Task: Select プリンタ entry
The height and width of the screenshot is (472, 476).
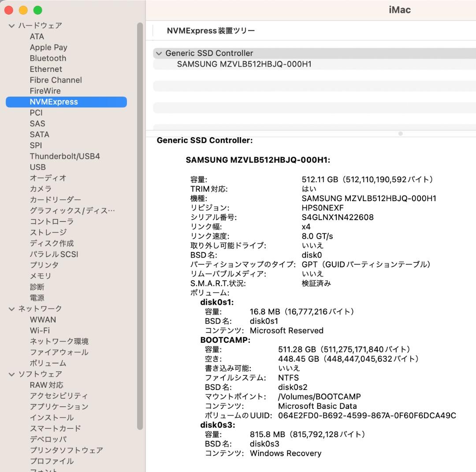Action: [x=45, y=265]
